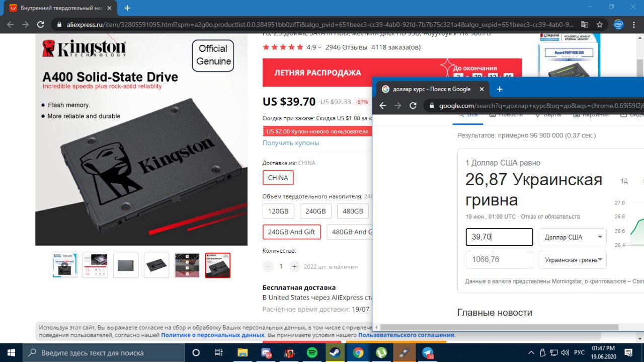
Task: Go back in the Google search window
Action: (x=382, y=106)
